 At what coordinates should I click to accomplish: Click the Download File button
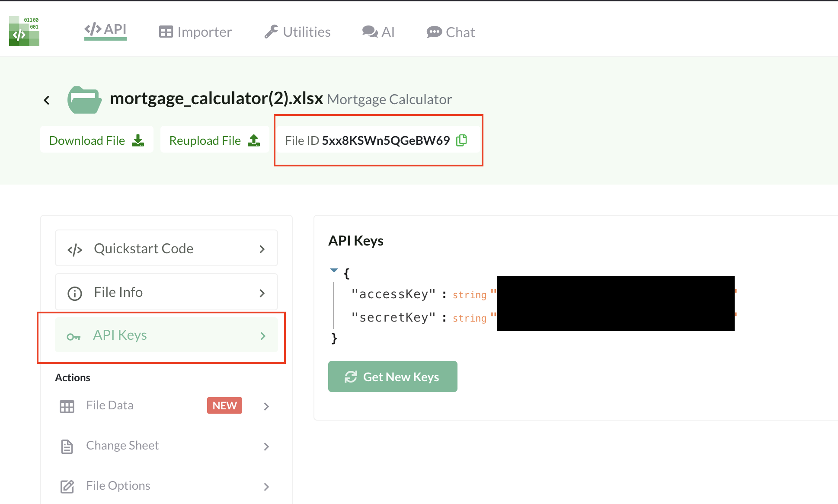point(97,140)
